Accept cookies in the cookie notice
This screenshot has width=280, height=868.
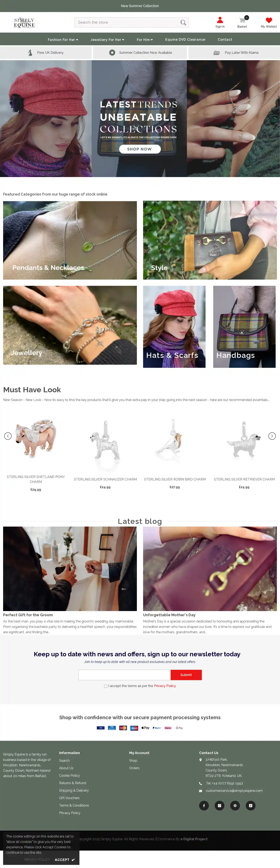pyautogui.click(x=65, y=859)
